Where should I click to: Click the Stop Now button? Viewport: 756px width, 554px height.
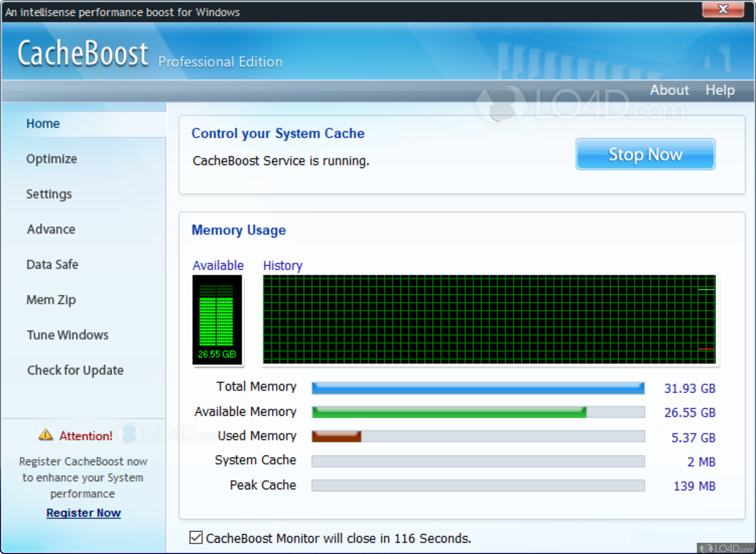tap(646, 154)
